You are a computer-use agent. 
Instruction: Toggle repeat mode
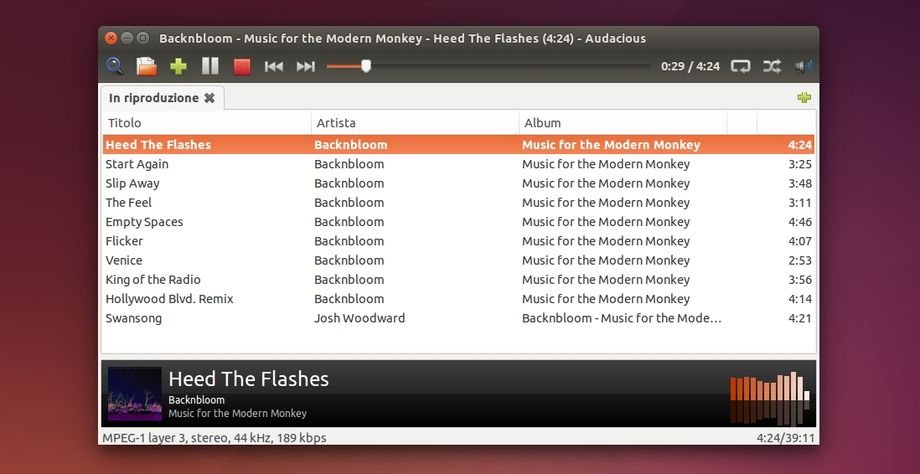pyautogui.click(x=740, y=66)
